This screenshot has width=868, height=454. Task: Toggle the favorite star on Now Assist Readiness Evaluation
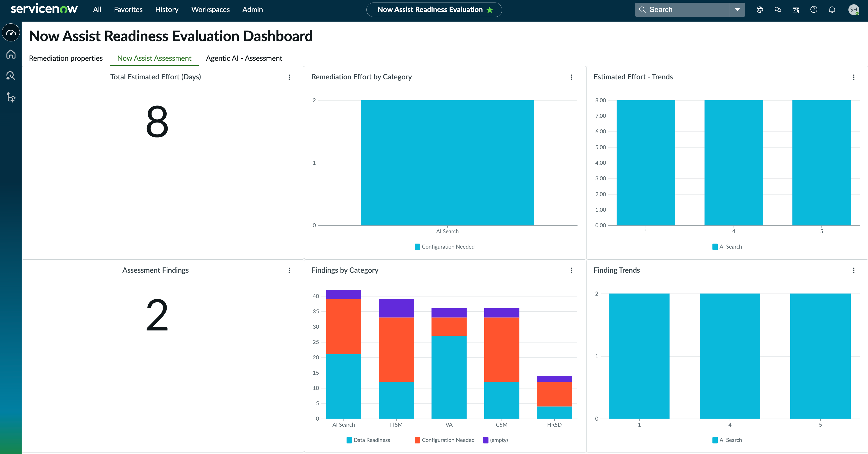click(490, 10)
